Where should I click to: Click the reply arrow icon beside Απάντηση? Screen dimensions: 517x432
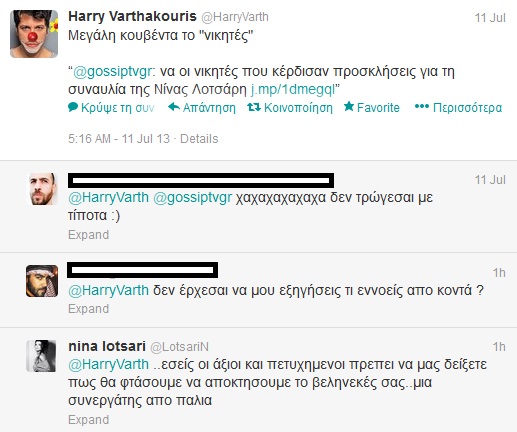[174, 107]
